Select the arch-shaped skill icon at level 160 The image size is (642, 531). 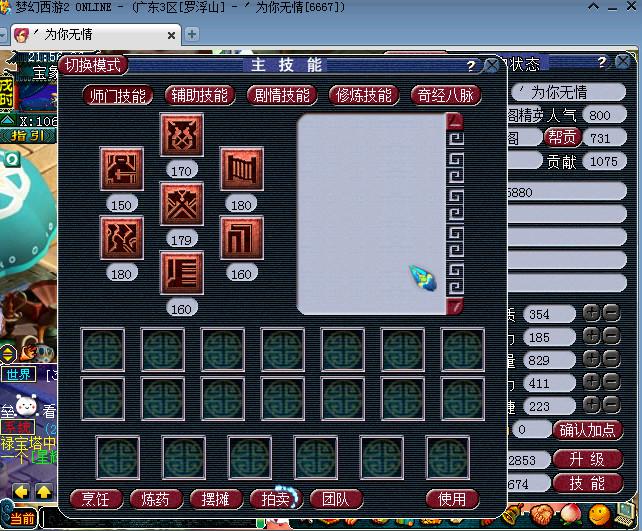pyautogui.click(x=242, y=238)
